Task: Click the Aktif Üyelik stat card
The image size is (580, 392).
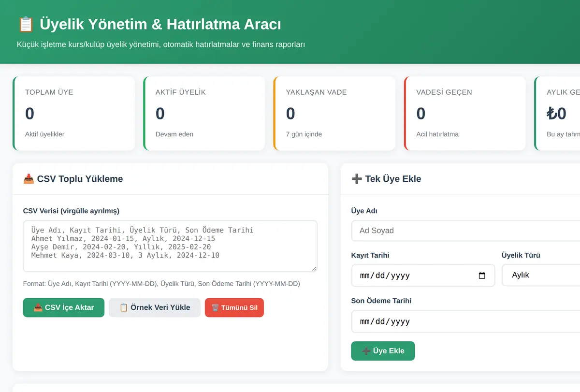Action: click(x=204, y=114)
